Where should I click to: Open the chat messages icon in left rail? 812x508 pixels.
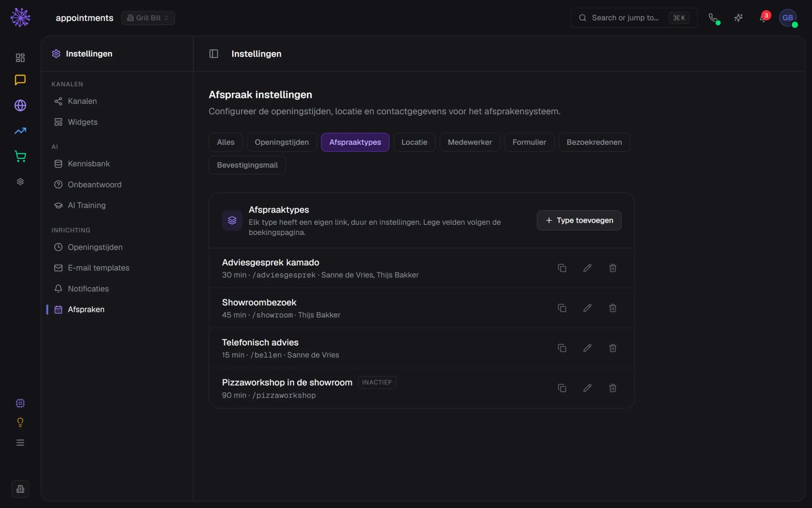coord(20,80)
